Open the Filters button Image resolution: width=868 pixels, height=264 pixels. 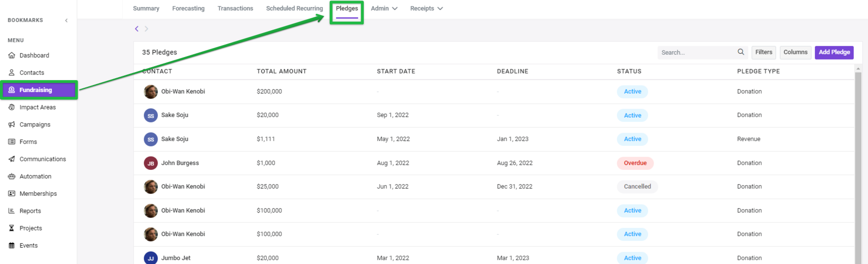tap(764, 52)
